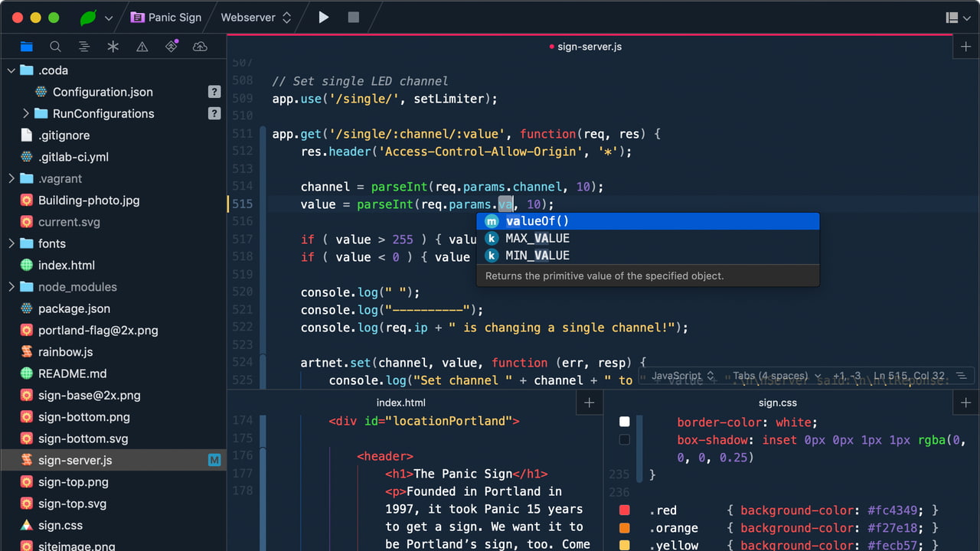This screenshot has height=551, width=980.
Task: Add a new tab beside index.html
Action: pos(590,403)
